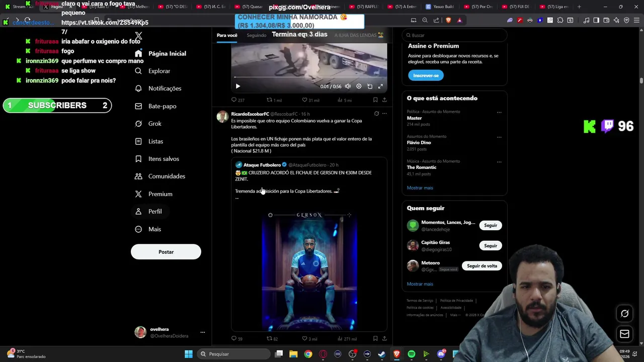Open the Flávio Dino trending topic
Image resolution: width=644 pixels, height=362 pixels.
pos(419,143)
